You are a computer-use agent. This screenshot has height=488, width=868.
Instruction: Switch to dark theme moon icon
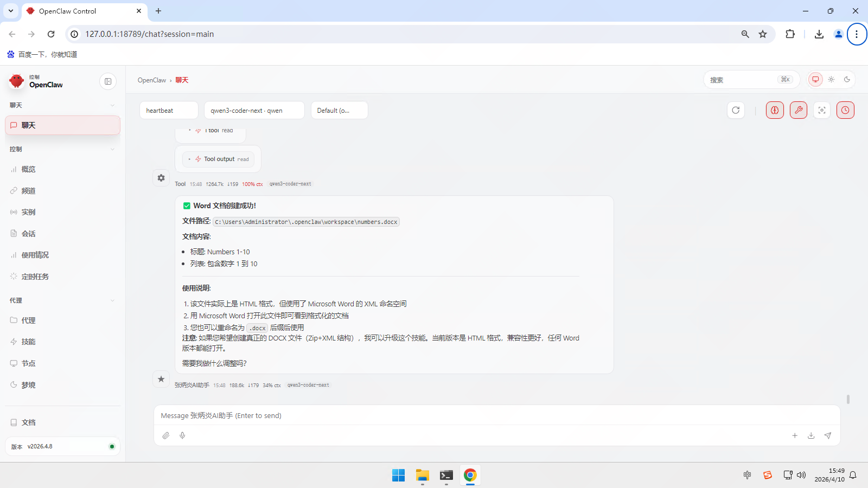(x=847, y=80)
